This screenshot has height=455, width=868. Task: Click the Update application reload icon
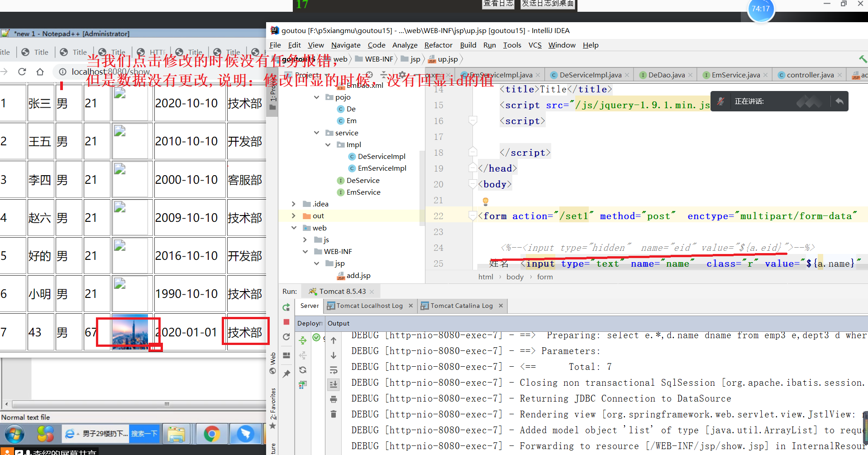286,337
